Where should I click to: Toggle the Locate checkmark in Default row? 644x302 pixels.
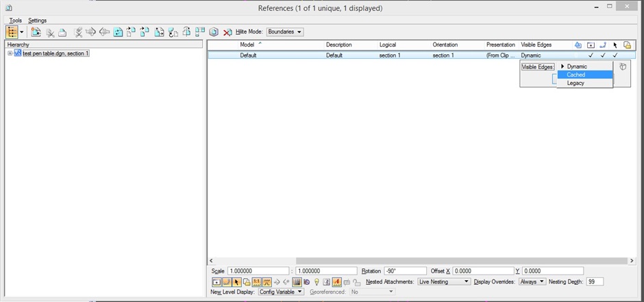615,55
